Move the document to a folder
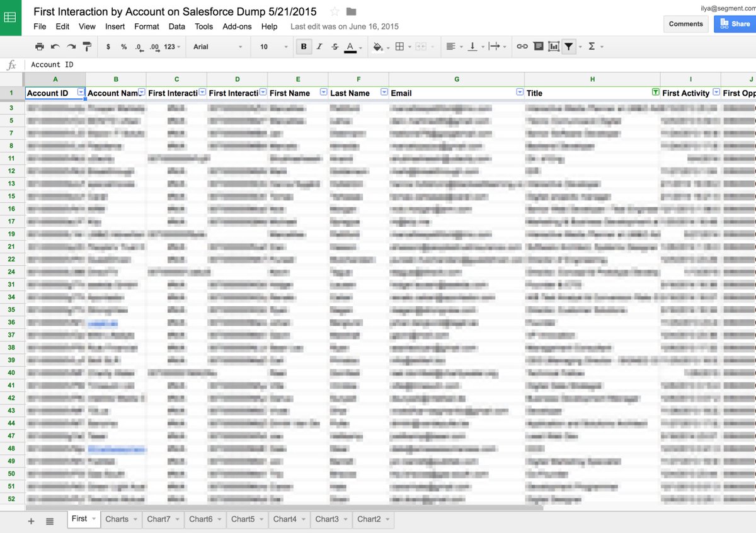This screenshot has height=533, width=756. click(351, 11)
